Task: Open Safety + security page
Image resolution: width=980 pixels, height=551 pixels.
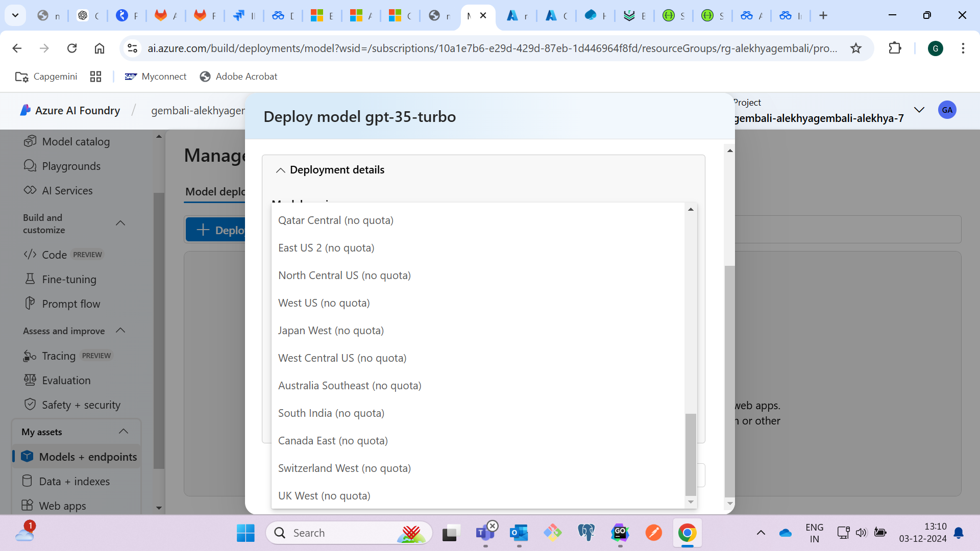Action: pos(72,405)
